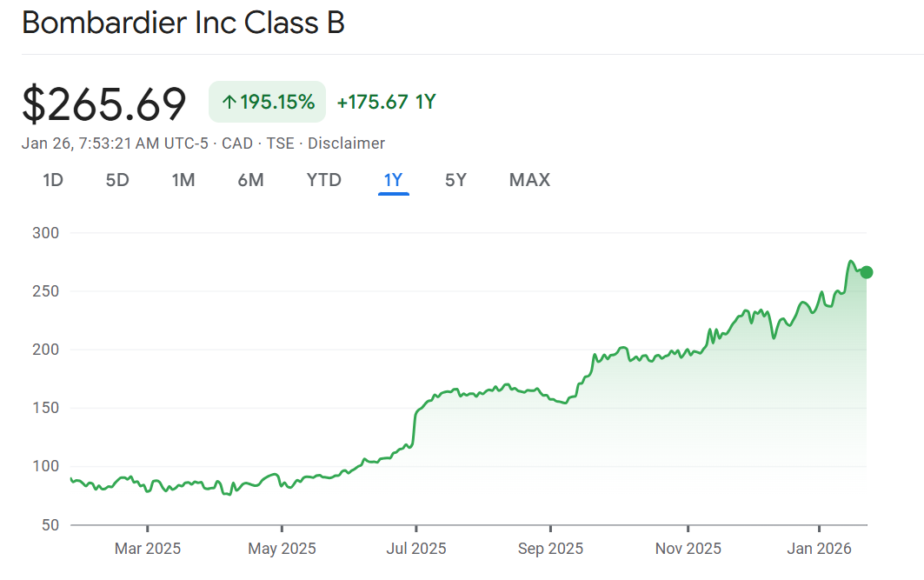924x580 pixels.
Task: Select the 1Y range tab
Action: [x=393, y=180]
